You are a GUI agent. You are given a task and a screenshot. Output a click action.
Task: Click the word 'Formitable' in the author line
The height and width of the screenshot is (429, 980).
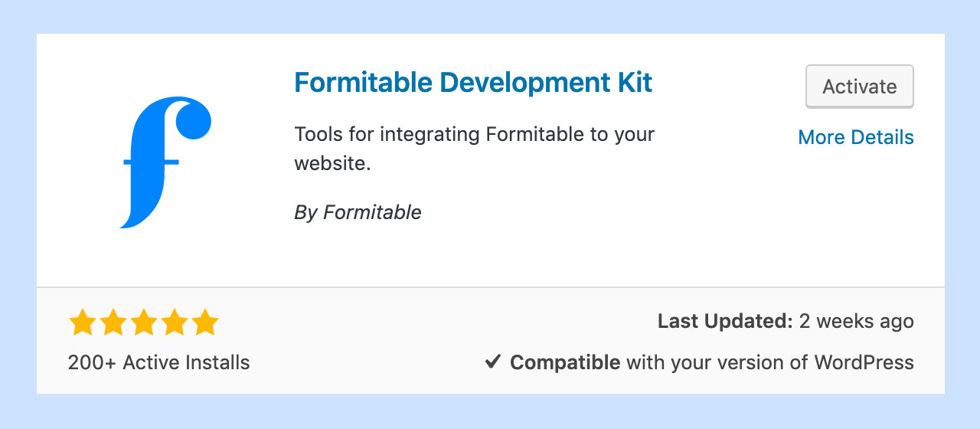(x=372, y=212)
